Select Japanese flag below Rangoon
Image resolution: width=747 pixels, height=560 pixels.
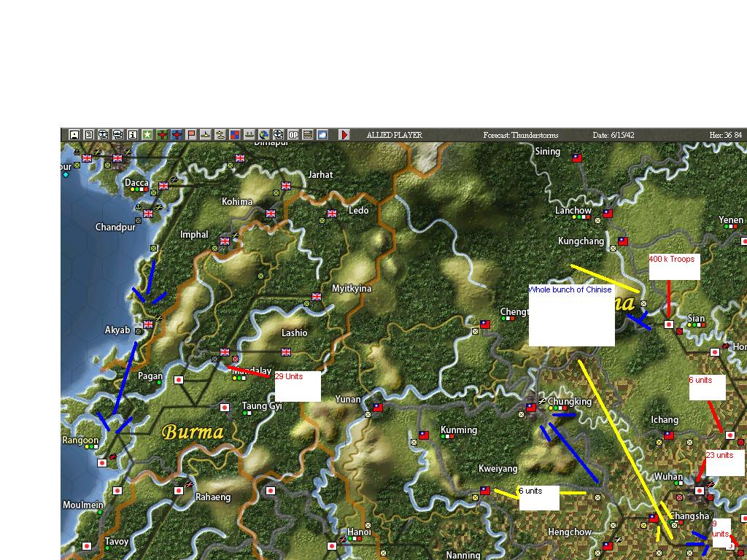102,462
